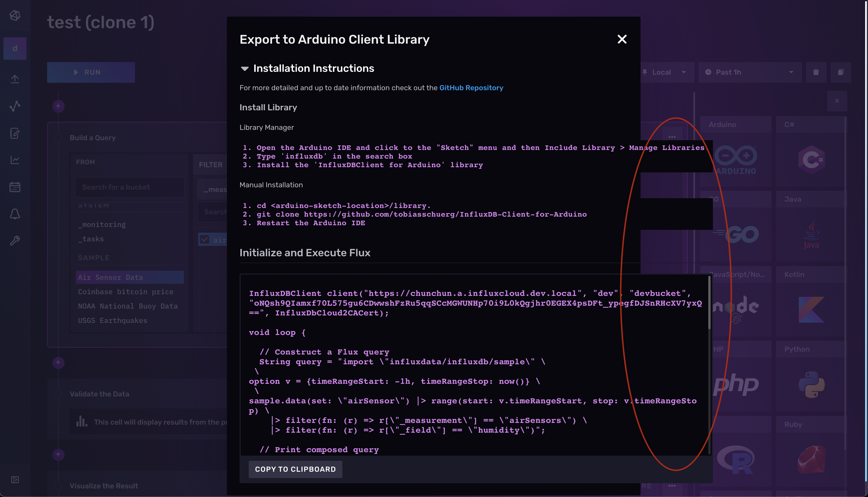Click the code block vertical scrollbar
The height and width of the screenshot is (497, 868).
709,302
